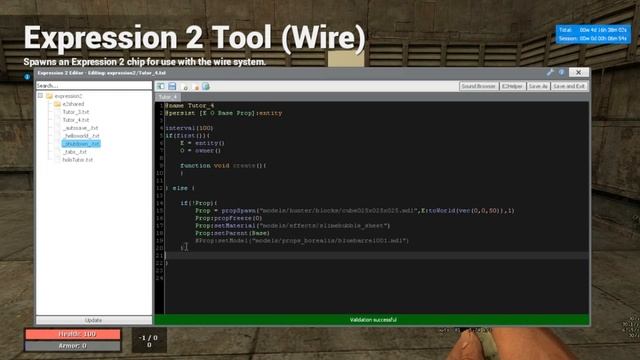
Task: Click the reload globe icon in toolbar
Action: (x=206, y=86)
